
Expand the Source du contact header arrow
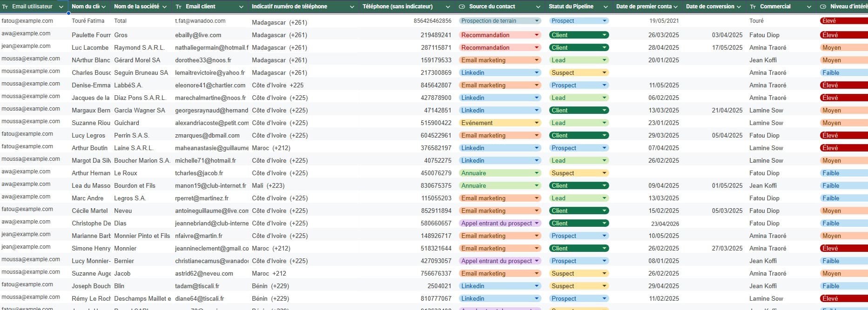pyautogui.click(x=538, y=7)
